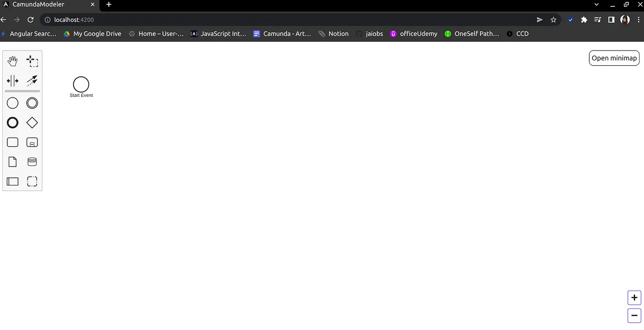This screenshot has height=330, width=644.
Task: Create a DataStoreReference from palette
Action: pyautogui.click(x=32, y=162)
